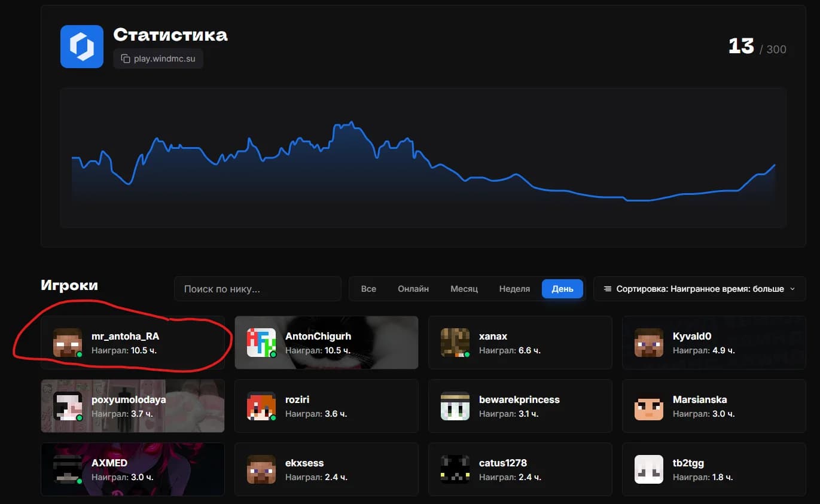This screenshot has height=504, width=820.
Task: Click Kyvald0's avatar icon
Action: pos(649,343)
